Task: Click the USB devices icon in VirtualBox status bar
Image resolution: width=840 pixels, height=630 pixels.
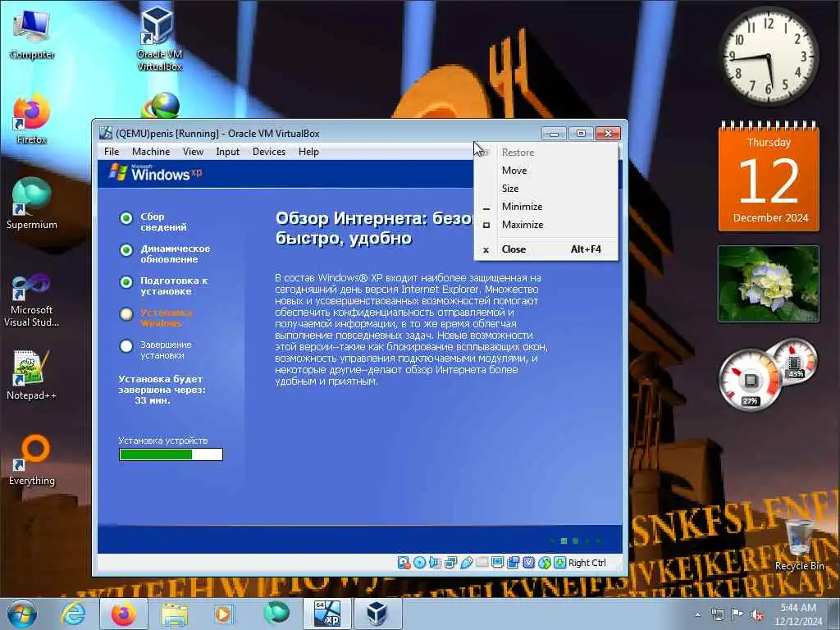Action: click(466, 563)
